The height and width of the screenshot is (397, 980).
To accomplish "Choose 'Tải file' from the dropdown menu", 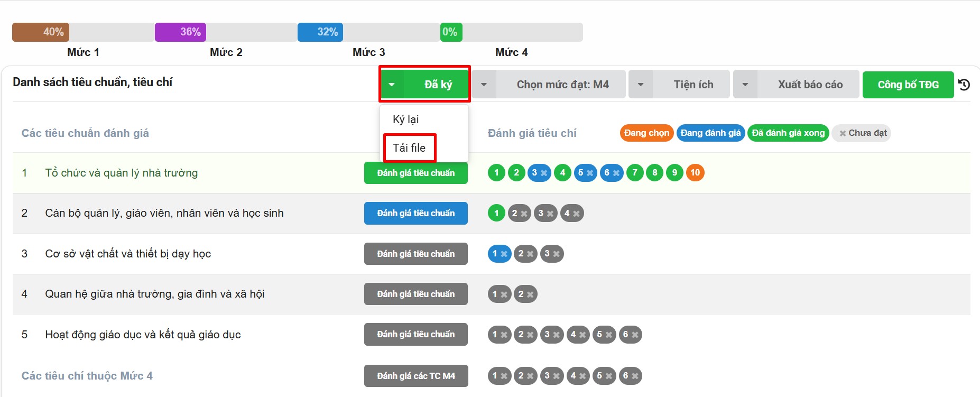I will coord(409,148).
